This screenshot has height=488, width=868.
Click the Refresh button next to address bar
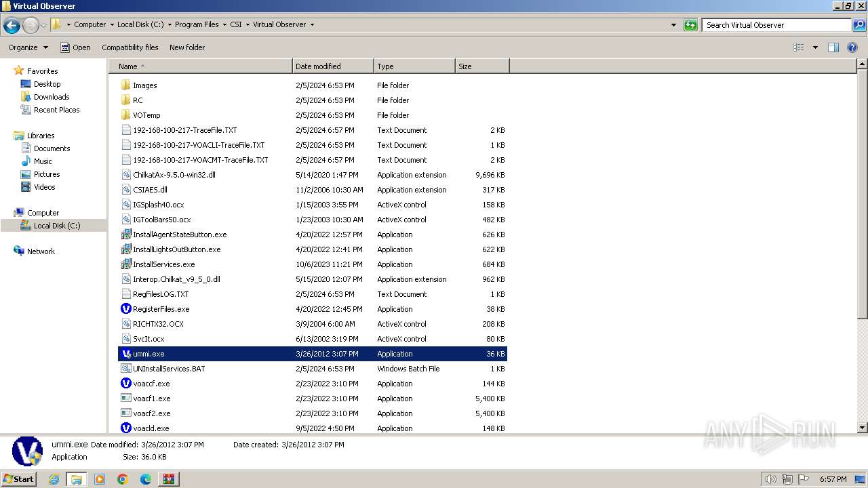tap(690, 25)
